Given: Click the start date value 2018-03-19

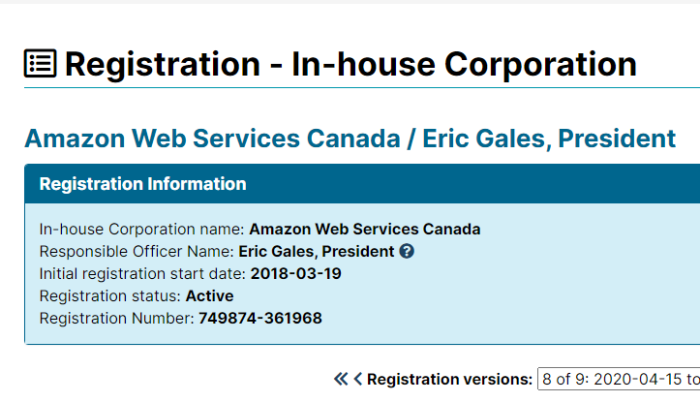Looking at the screenshot, I should [296, 274].
